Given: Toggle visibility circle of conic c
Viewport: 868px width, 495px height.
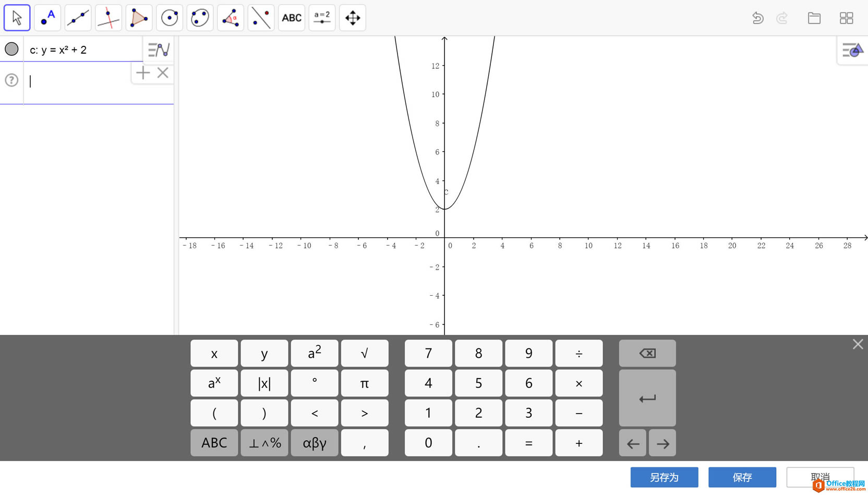Looking at the screenshot, I should [x=11, y=49].
